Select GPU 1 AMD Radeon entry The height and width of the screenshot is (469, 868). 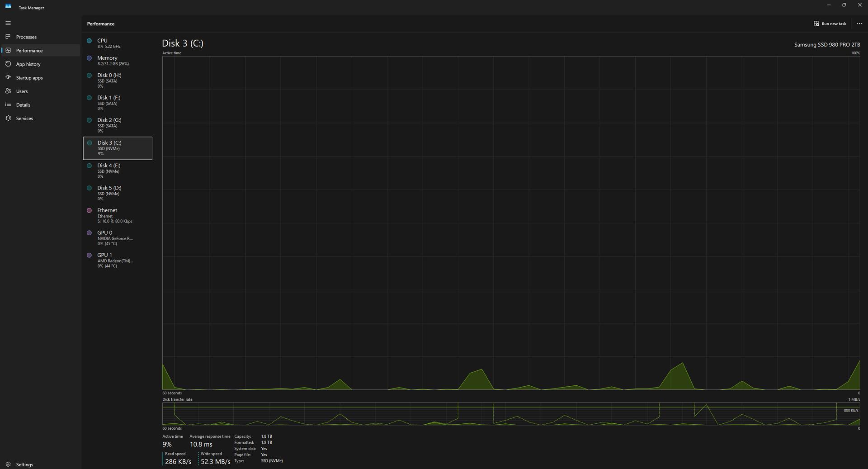[x=118, y=260]
